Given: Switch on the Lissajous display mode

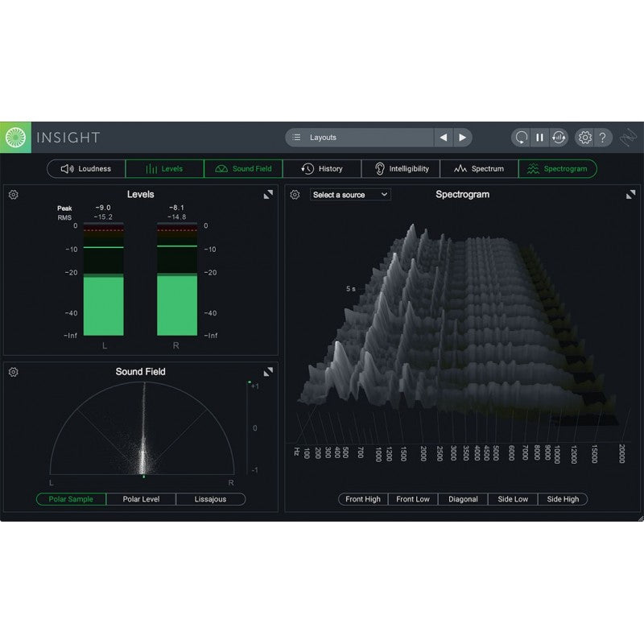Looking at the screenshot, I should pos(211,499).
